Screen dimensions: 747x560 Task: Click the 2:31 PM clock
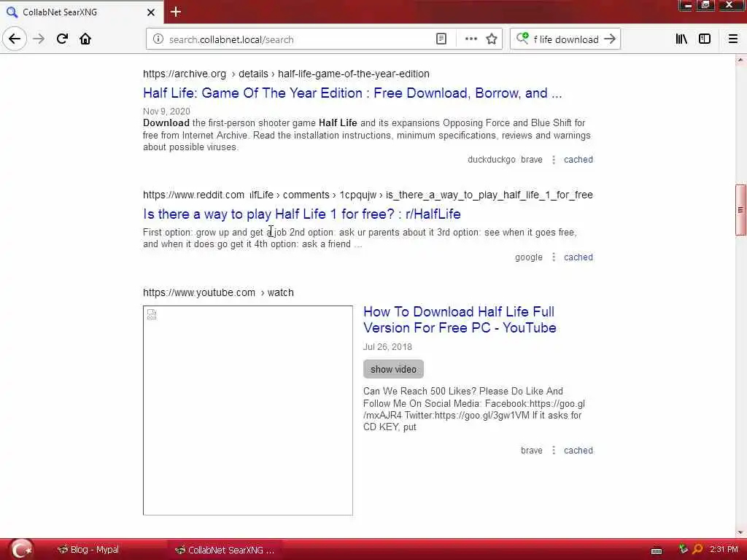724,549
